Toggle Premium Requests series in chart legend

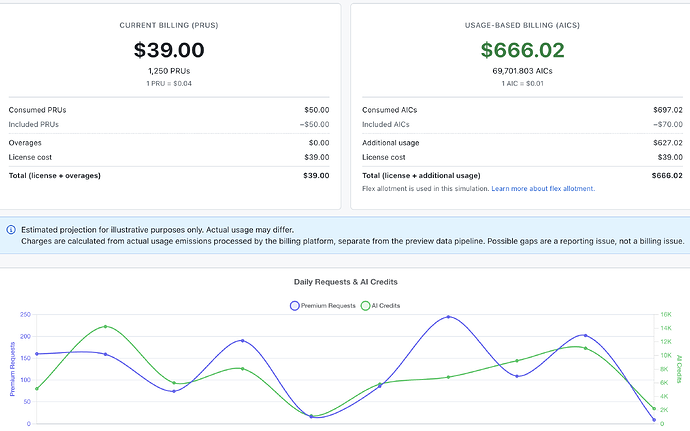[323, 306]
